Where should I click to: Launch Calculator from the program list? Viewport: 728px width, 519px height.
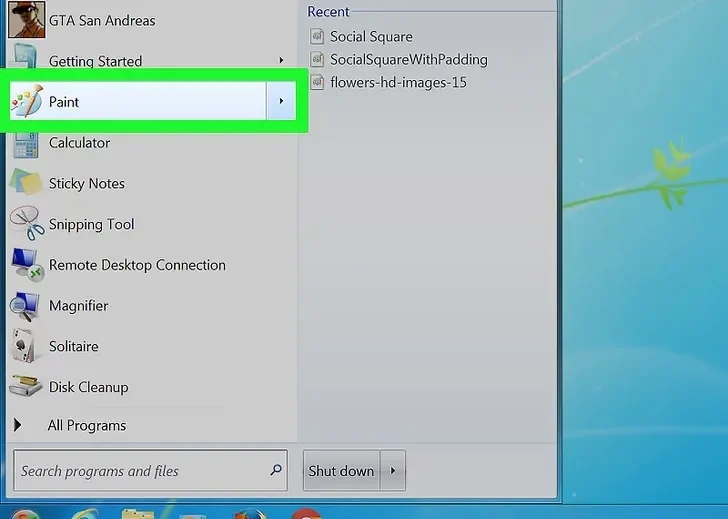click(x=79, y=143)
